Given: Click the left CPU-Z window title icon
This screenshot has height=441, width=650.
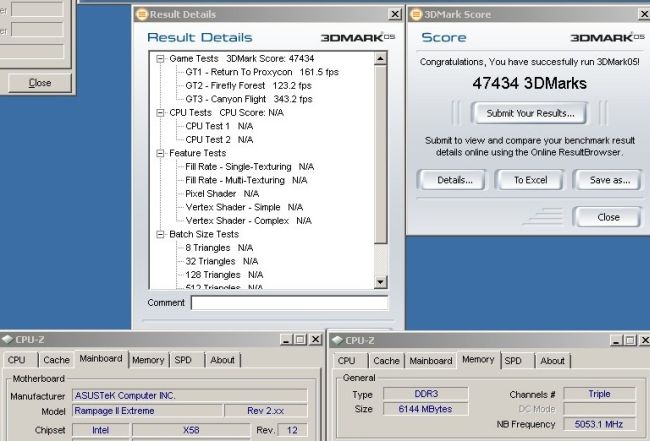Looking at the screenshot, I should (7, 340).
